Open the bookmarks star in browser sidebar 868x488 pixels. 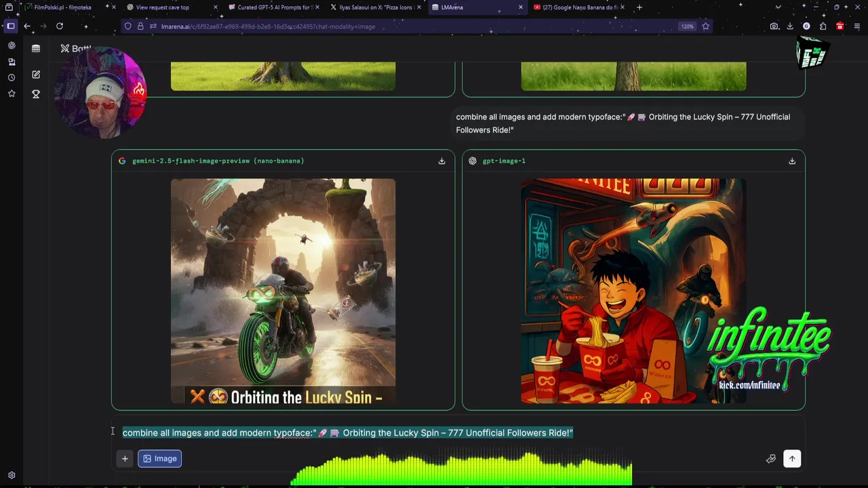[x=12, y=94]
